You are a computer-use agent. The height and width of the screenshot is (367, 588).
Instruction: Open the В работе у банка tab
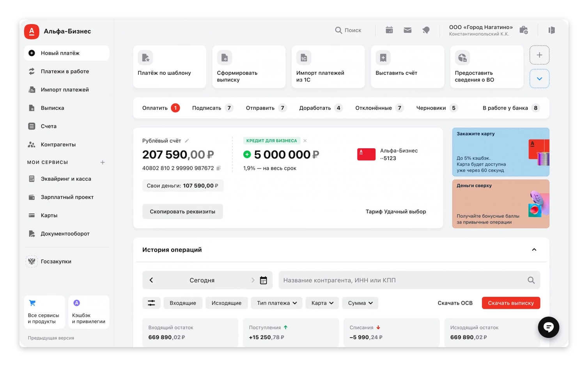[511, 108]
